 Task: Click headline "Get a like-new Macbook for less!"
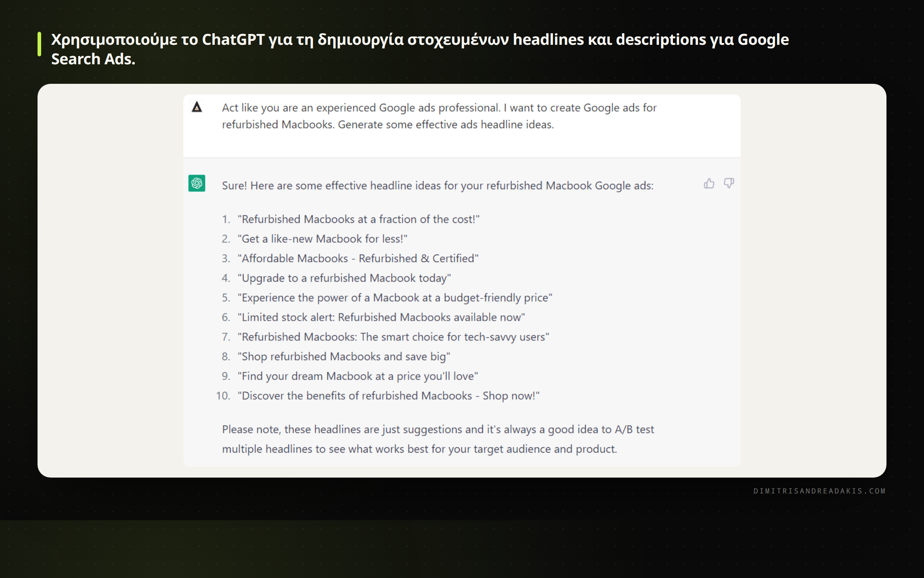(323, 239)
